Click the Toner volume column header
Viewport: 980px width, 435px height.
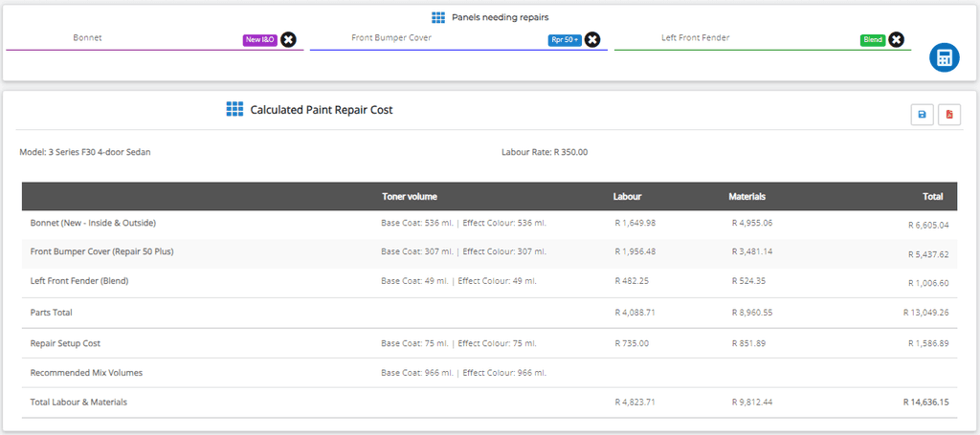coord(409,197)
